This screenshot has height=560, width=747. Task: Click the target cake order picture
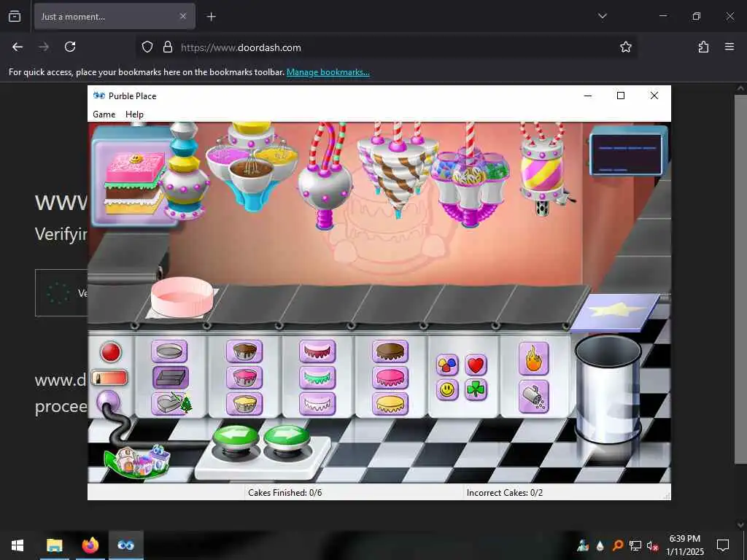[135, 183]
